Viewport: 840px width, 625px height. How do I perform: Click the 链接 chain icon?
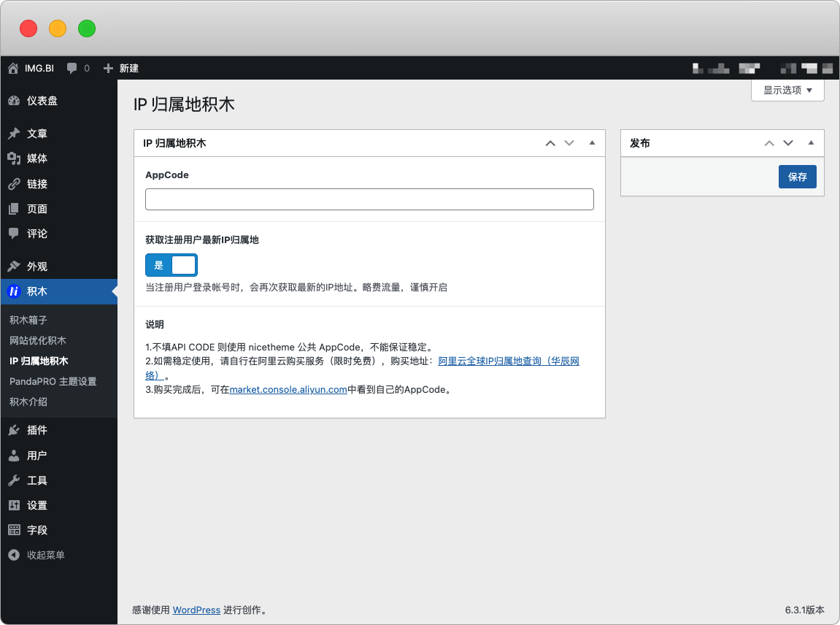pos(14,184)
